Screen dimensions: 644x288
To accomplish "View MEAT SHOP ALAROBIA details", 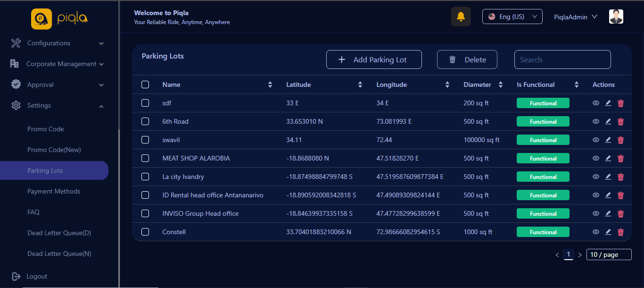I will click(x=596, y=158).
